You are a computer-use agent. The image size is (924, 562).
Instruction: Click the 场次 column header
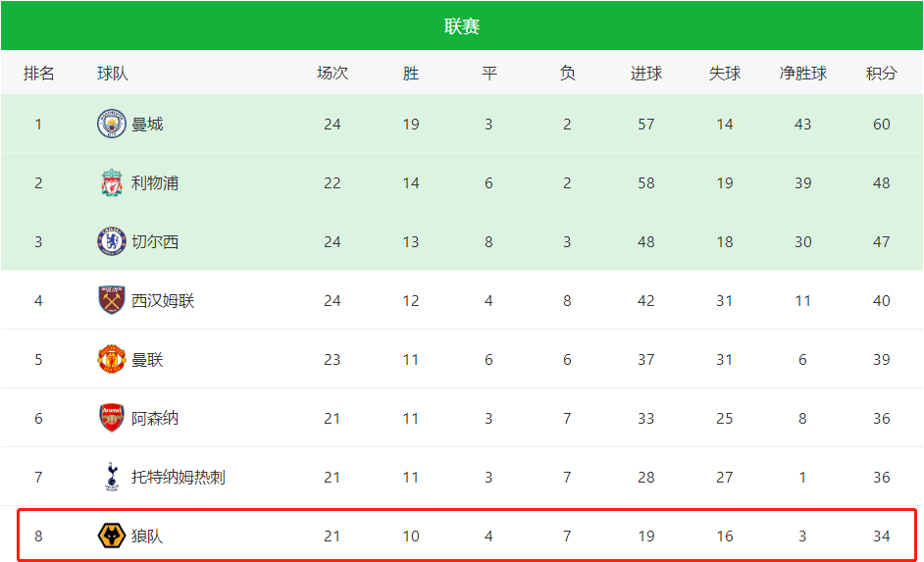coord(333,73)
